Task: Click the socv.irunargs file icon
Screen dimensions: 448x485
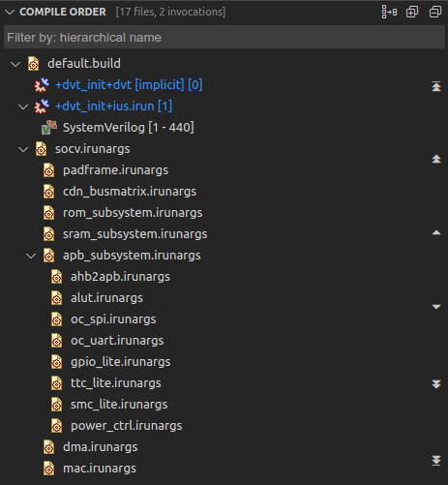Action: click(x=41, y=149)
